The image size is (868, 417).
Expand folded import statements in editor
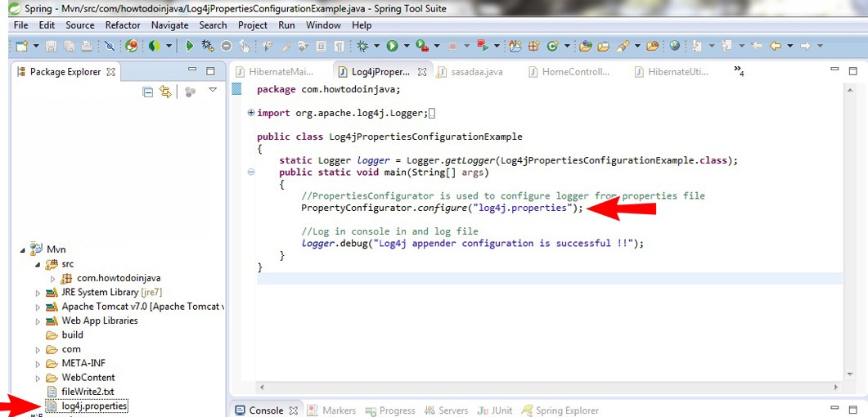pos(251,113)
